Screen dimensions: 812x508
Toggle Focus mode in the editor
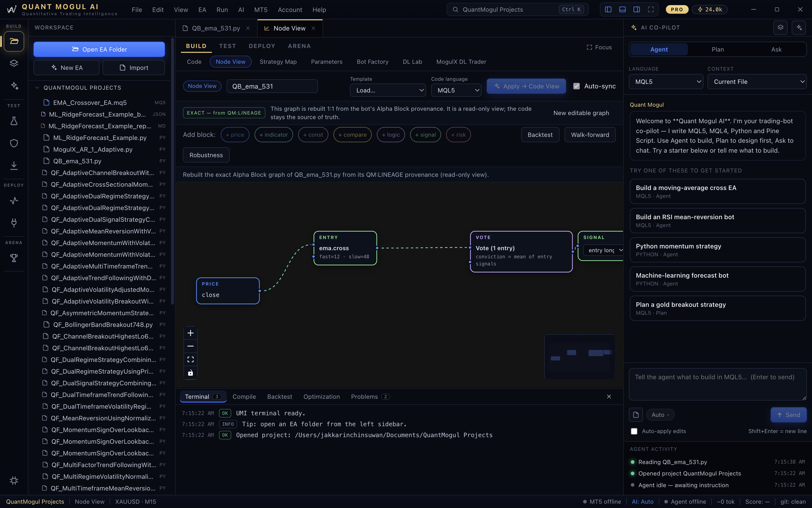[599, 47]
